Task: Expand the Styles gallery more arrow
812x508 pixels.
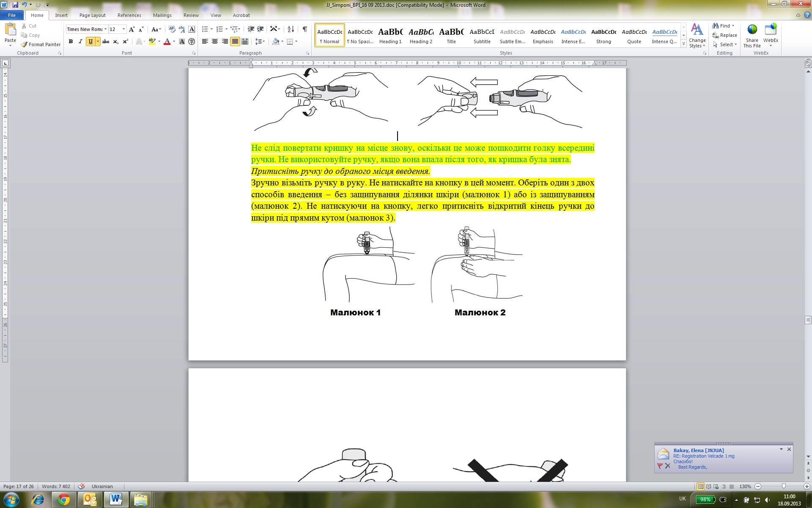Action: tap(683, 44)
